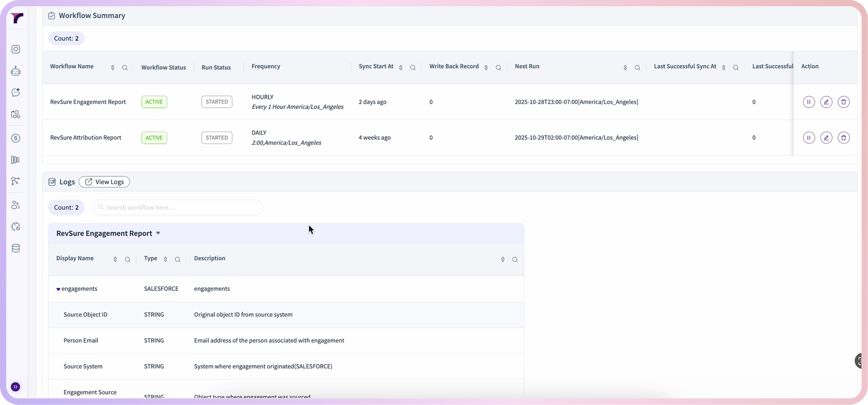Open the partially hidden help widget at right edge
The height and width of the screenshot is (405, 868).
[x=858, y=361]
